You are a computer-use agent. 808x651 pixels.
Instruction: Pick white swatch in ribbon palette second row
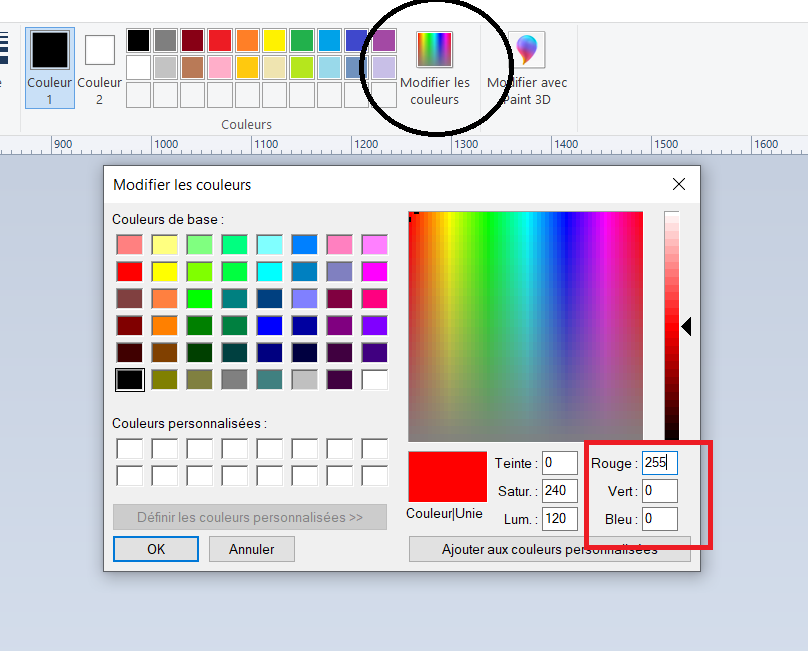[139, 68]
